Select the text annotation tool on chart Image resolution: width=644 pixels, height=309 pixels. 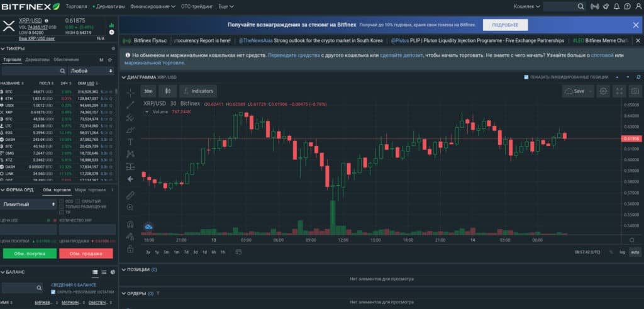pos(130,142)
